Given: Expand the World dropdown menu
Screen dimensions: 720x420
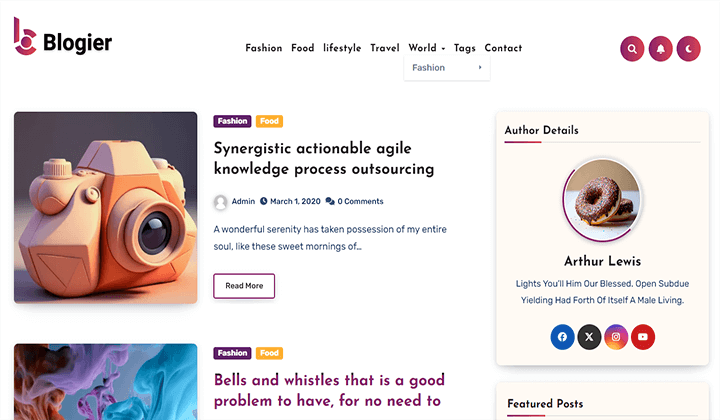Looking at the screenshot, I should coord(426,48).
